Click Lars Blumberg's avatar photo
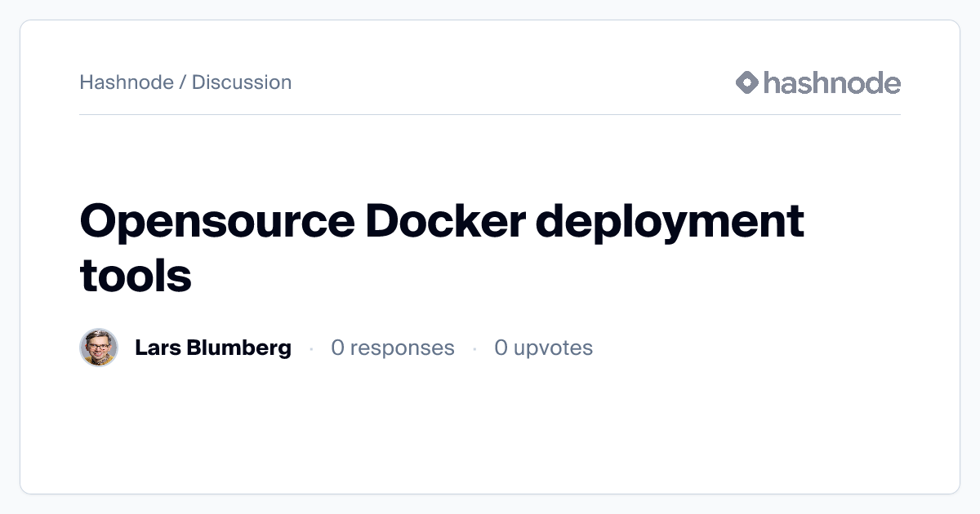 point(99,348)
